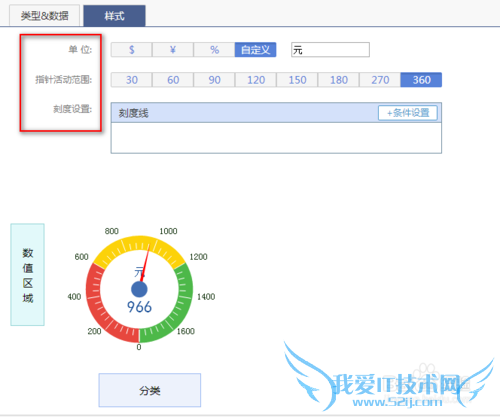500x417 pixels.
Task: Set pointer range to 30
Action: [132, 80]
